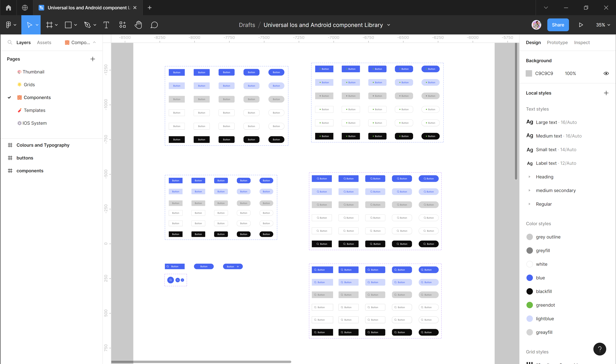Select the Pen tool

click(x=87, y=25)
